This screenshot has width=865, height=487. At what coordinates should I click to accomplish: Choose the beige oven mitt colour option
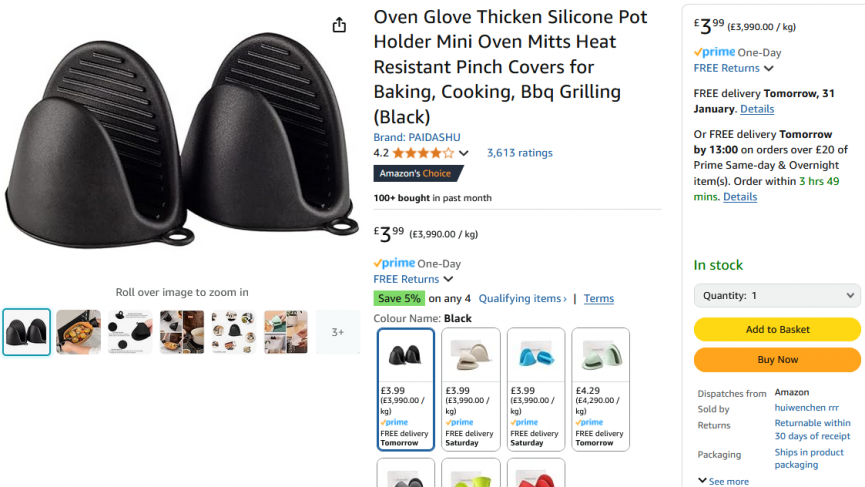[x=471, y=389]
